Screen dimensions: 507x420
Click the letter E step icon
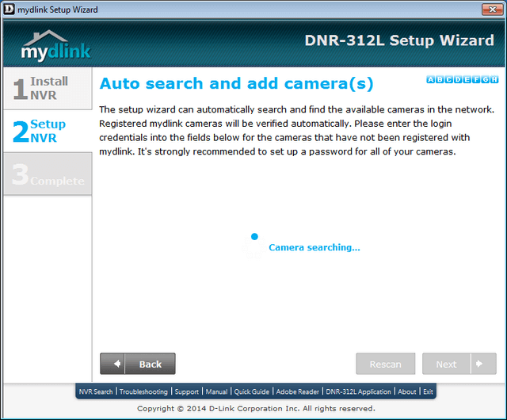tap(467, 79)
